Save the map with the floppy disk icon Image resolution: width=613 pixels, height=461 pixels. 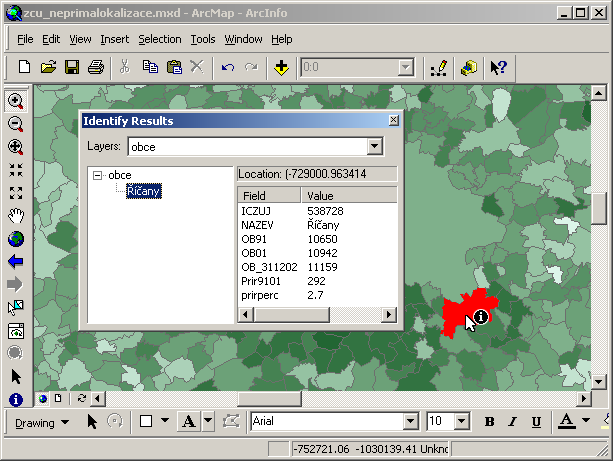pos(72,67)
